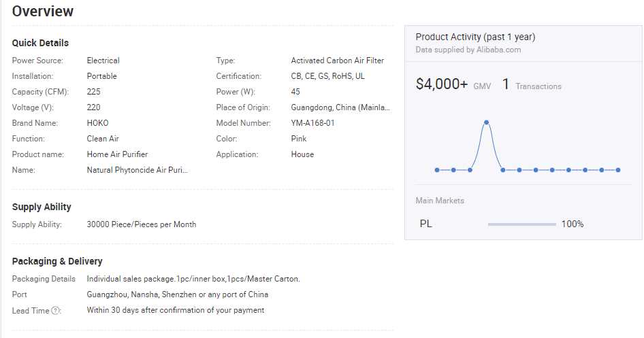Select the last data point on the chart
This screenshot has width=644, height=338.
click(x=618, y=170)
